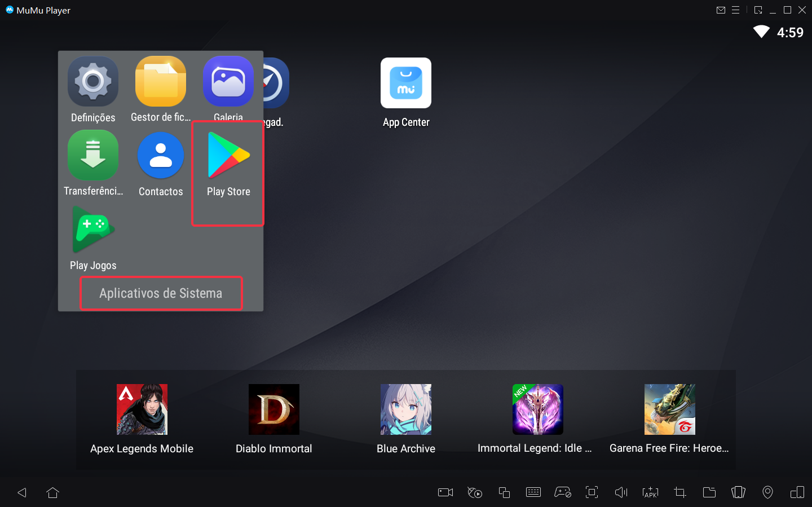Click the video recorder icon
Image resolution: width=812 pixels, height=507 pixels.
point(445,492)
